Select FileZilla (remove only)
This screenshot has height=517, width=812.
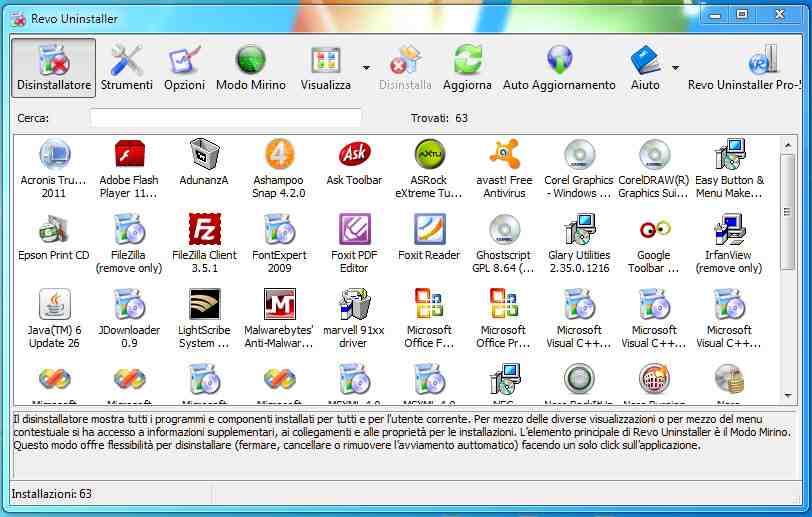pos(128,244)
